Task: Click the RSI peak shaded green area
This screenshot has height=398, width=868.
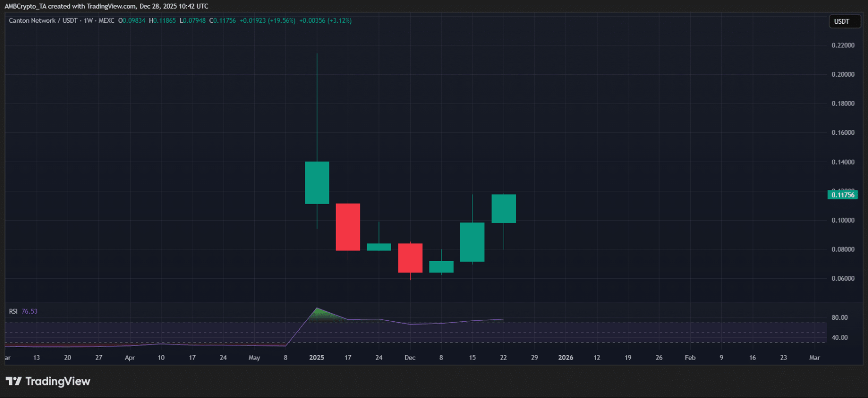Action: [318, 315]
